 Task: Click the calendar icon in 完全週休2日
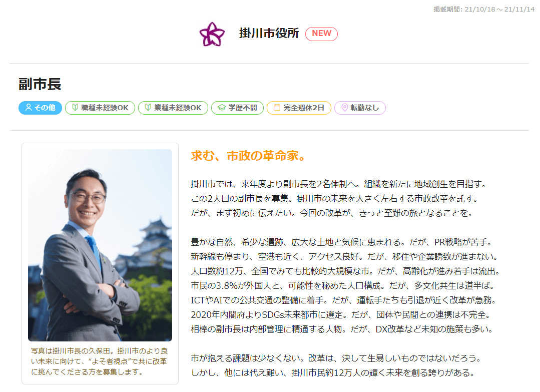[x=277, y=108]
